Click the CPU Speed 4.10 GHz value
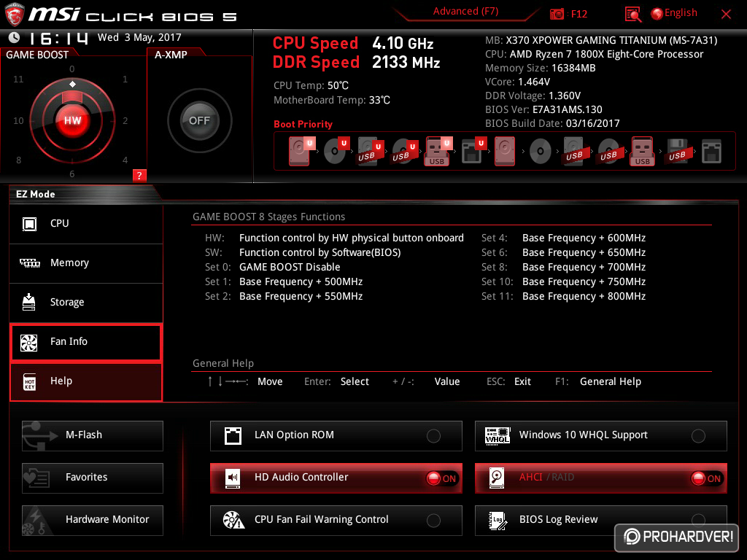This screenshot has width=747, height=560. [403, 43]
